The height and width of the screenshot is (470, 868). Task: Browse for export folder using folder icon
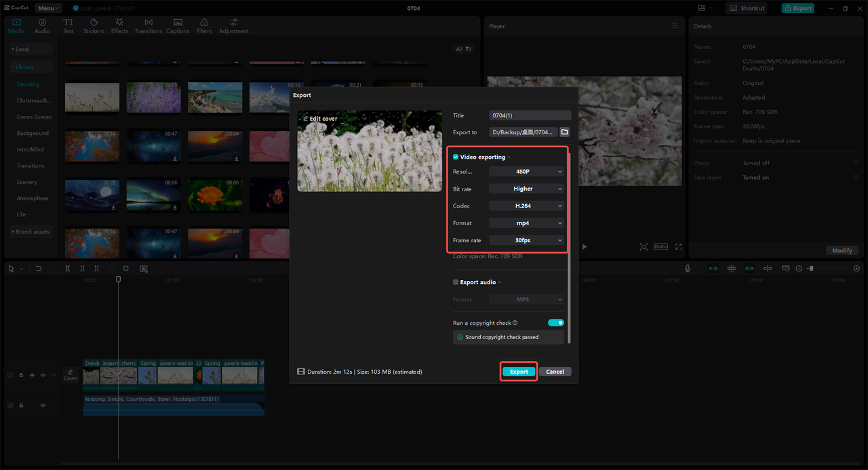565,132
